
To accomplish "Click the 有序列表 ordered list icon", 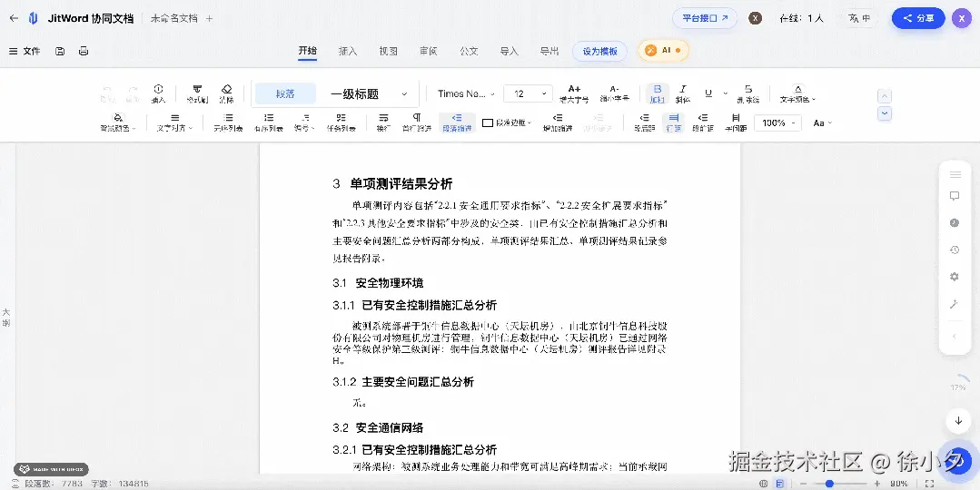I will [x=269, y=122].
